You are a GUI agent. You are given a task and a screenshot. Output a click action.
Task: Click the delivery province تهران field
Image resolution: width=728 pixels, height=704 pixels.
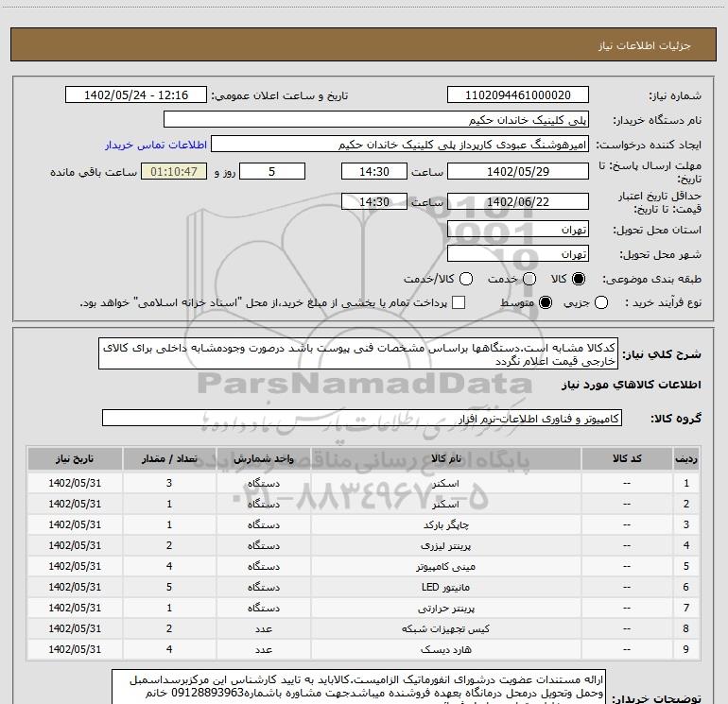517,230
